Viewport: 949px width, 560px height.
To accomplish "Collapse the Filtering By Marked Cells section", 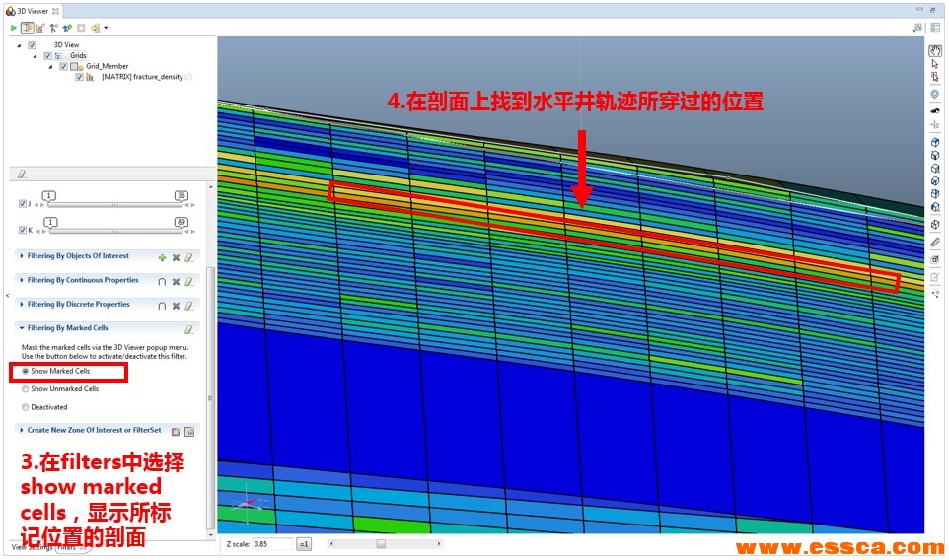I will click(22, 328).
